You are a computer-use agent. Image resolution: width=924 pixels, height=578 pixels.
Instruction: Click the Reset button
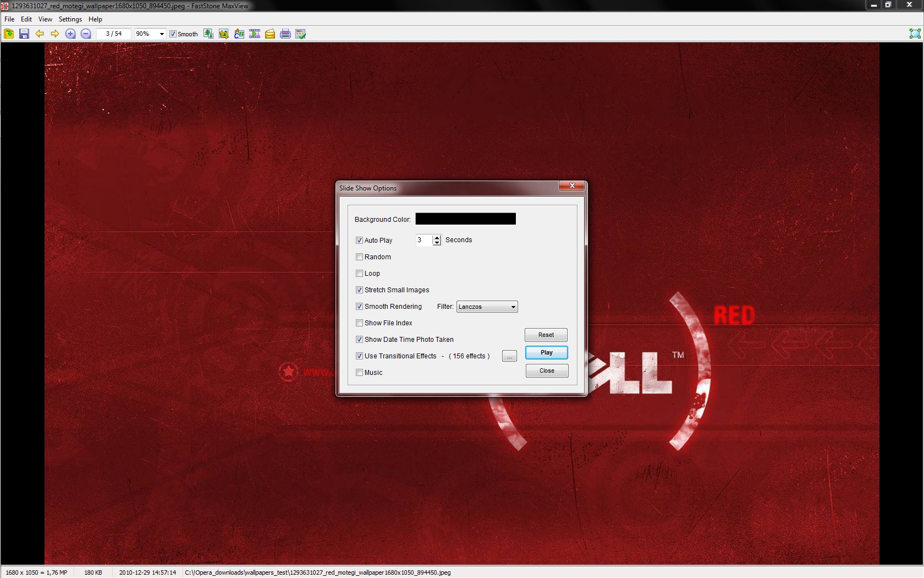546,335
